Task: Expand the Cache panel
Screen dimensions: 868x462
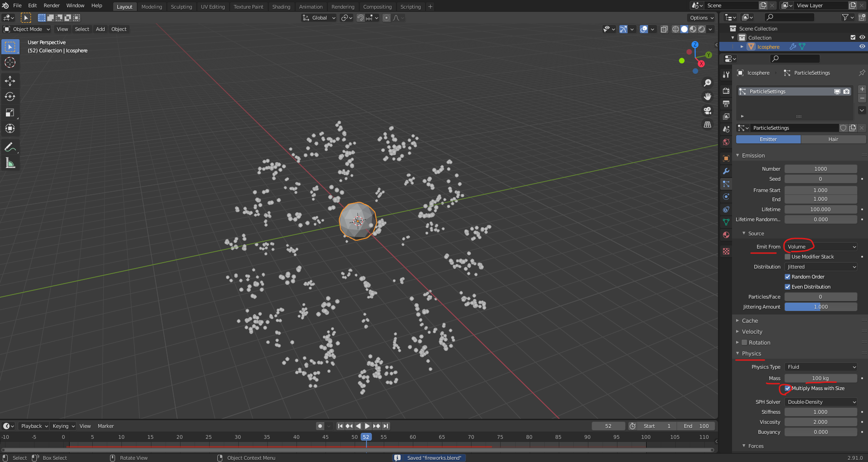Action: click(x=749, y=321)
